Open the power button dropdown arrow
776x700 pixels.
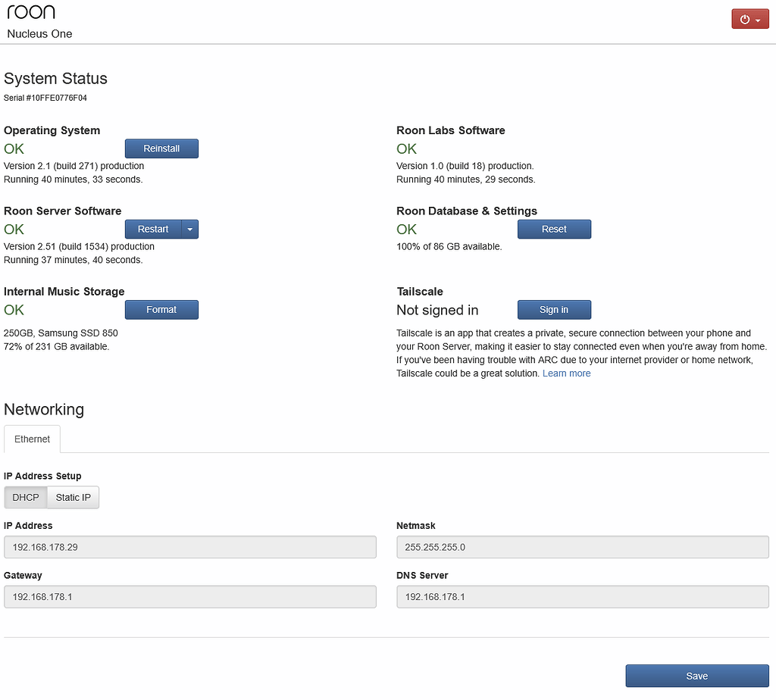[759, 18]
